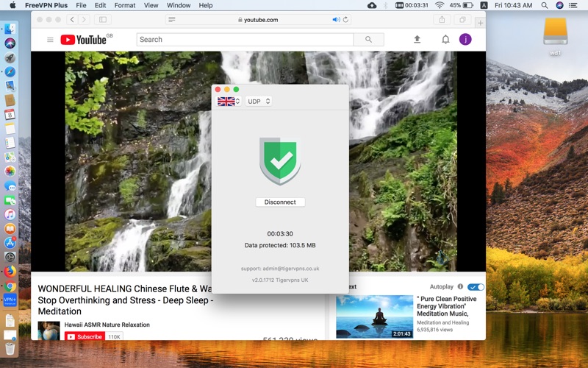Click the Fri 10:43 AM clock
Screen dimensions: 588x368
(x=513, y=5)
